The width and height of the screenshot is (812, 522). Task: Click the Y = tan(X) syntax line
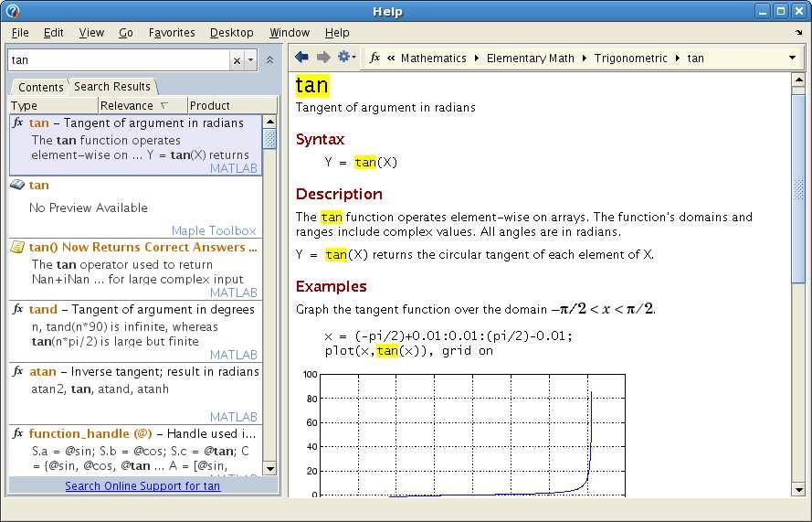tap(361, 162)
